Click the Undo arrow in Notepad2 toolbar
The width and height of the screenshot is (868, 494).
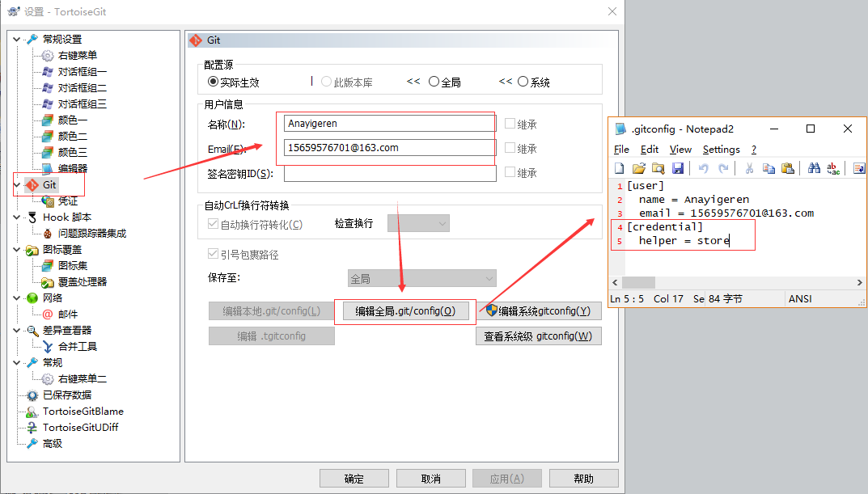tap(703, 168)
